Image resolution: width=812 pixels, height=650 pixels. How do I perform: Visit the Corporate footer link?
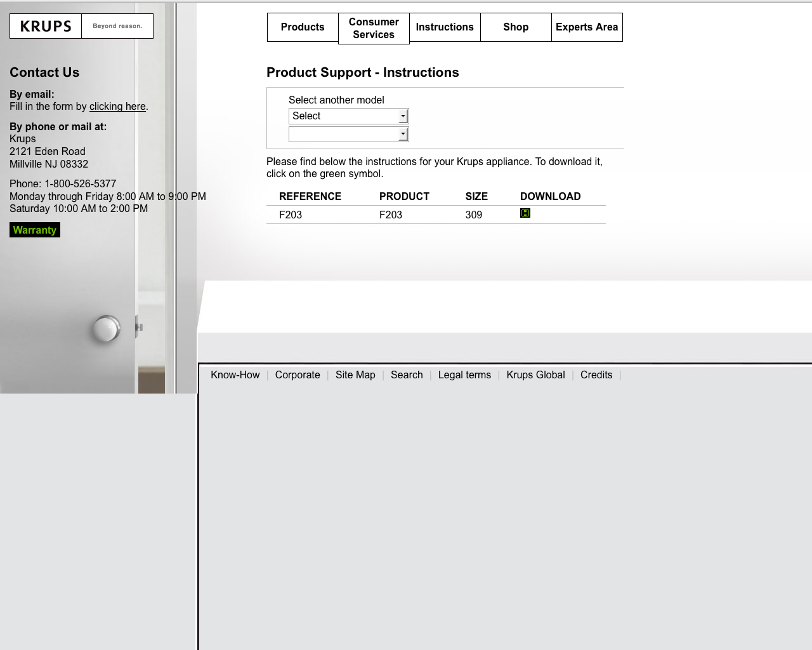click(x=298, y=375)
